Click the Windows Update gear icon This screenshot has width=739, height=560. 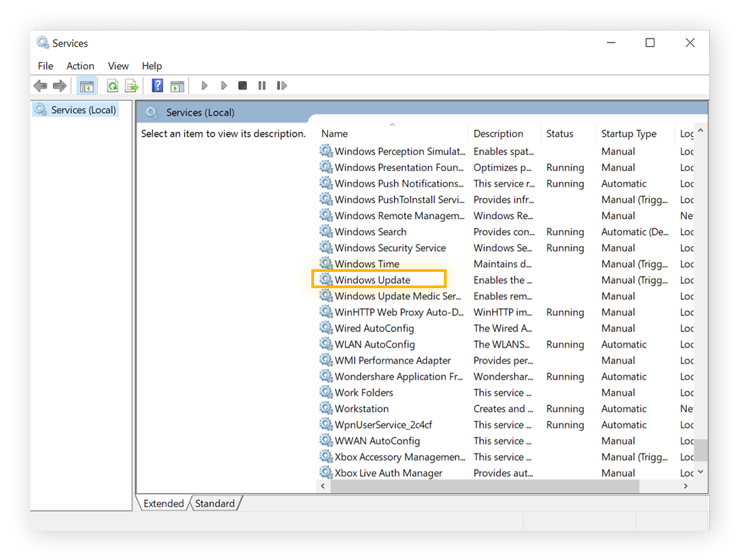tap(325, 279)
